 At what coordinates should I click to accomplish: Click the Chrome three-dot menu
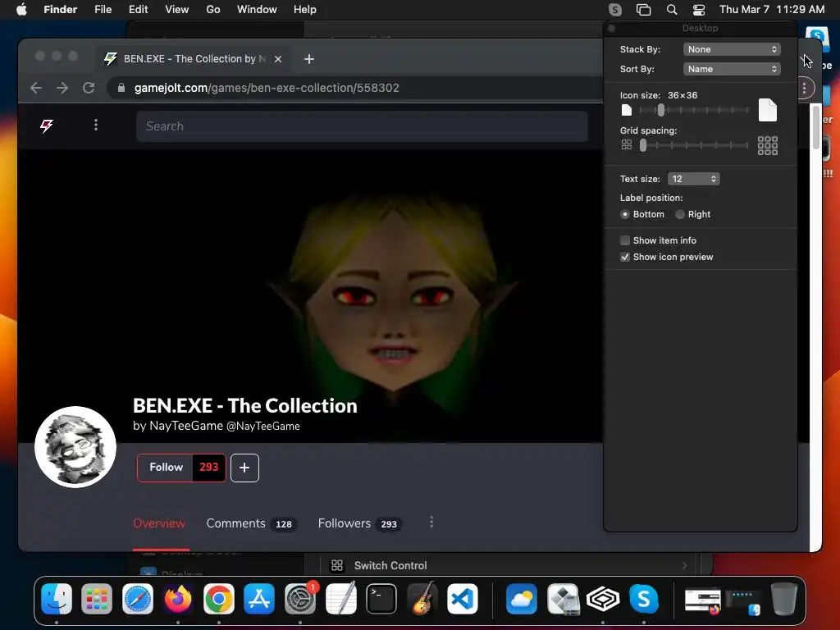[x=804, y=89]
